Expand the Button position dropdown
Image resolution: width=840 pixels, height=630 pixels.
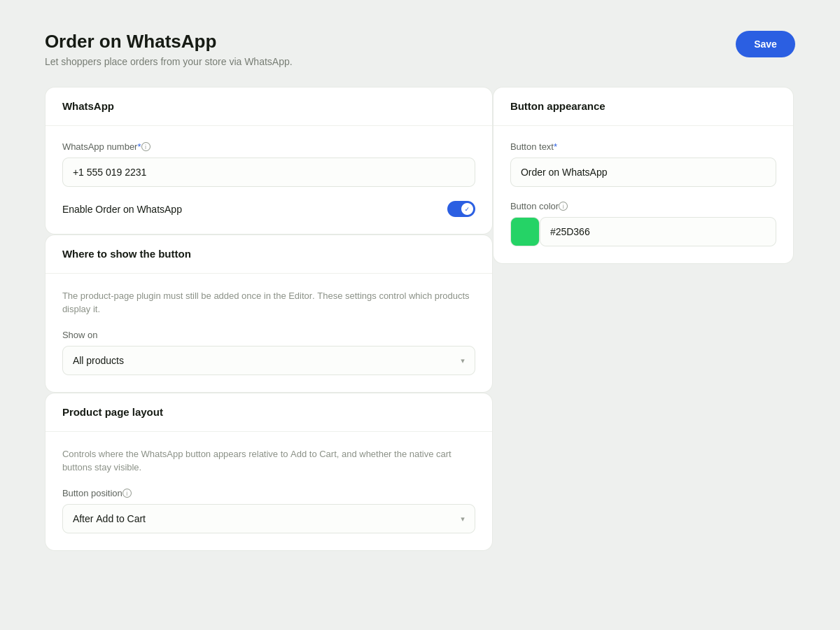(x=269, y=519)
